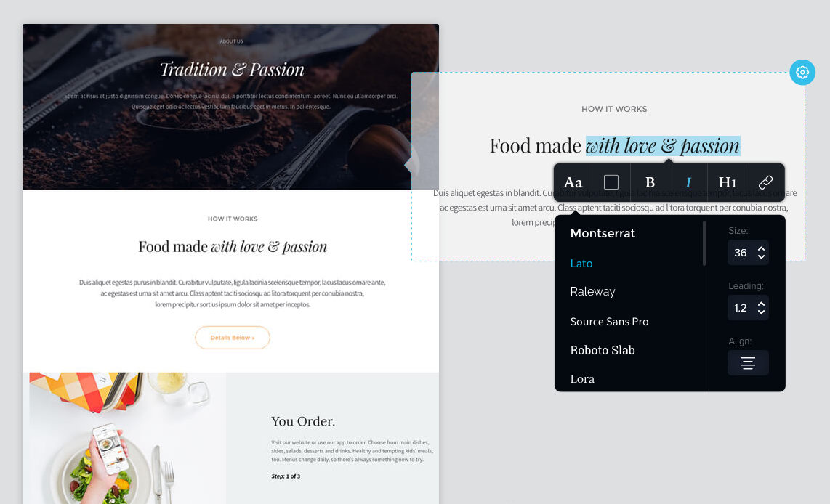This screenshot has height=504, width=830.
Task: Click the Size field showing 36
Action: point(748,253)
